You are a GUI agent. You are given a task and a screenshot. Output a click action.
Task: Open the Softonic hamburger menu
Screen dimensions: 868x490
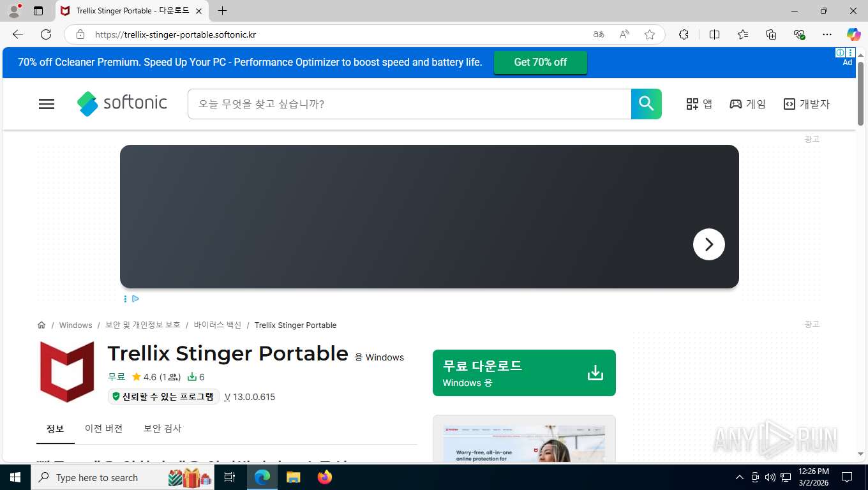tap(47, 104)
